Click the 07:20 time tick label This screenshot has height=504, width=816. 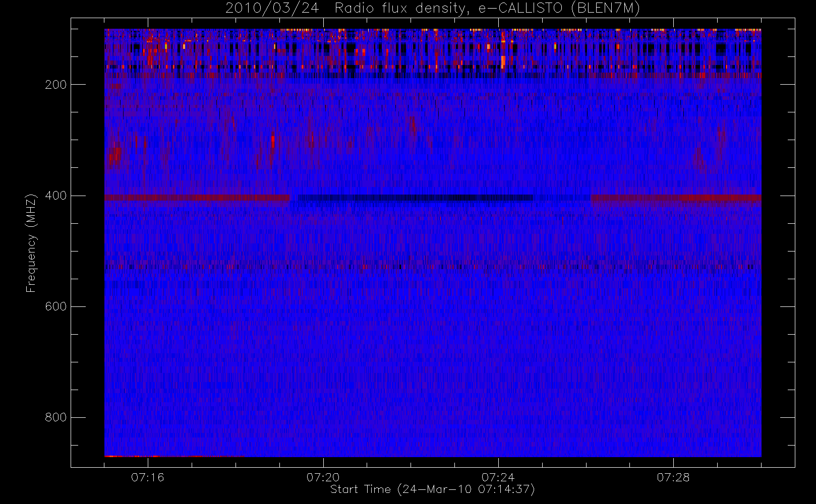(x=323, y=477)
